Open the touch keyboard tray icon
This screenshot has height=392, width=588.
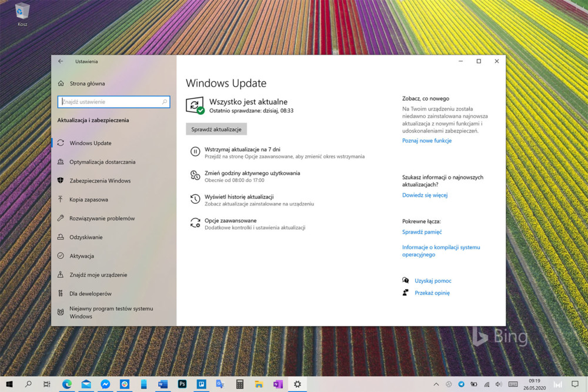[513, 384]
